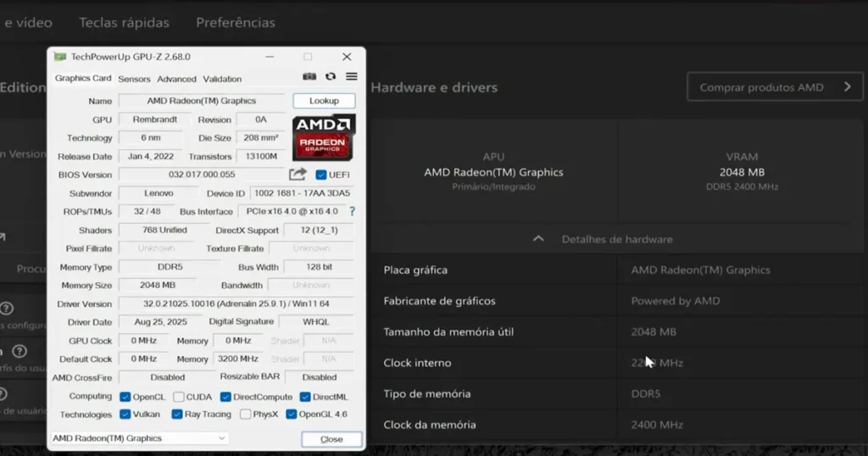Viewport: 868px width, 456px height.
Task: Click Tamanho da memória útil row label
Action: pyautogui.click(x=448, y=332)
